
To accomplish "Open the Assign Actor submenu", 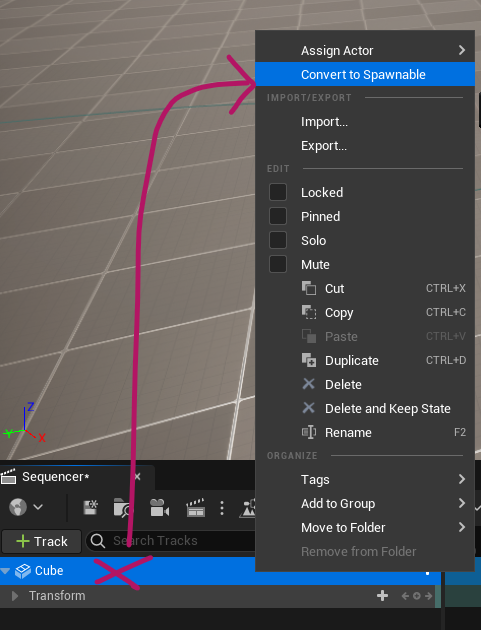I will tap(365, 50).
